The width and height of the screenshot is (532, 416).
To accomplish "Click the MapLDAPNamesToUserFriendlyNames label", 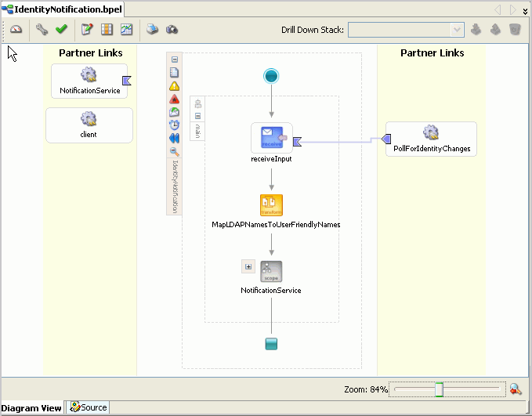I will click(276, 224).
